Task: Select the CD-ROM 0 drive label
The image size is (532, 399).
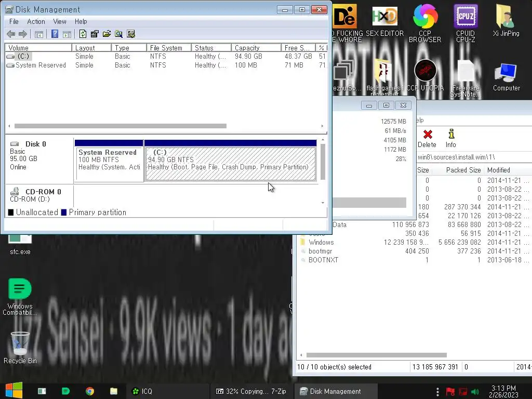Action: click(39, 195)
